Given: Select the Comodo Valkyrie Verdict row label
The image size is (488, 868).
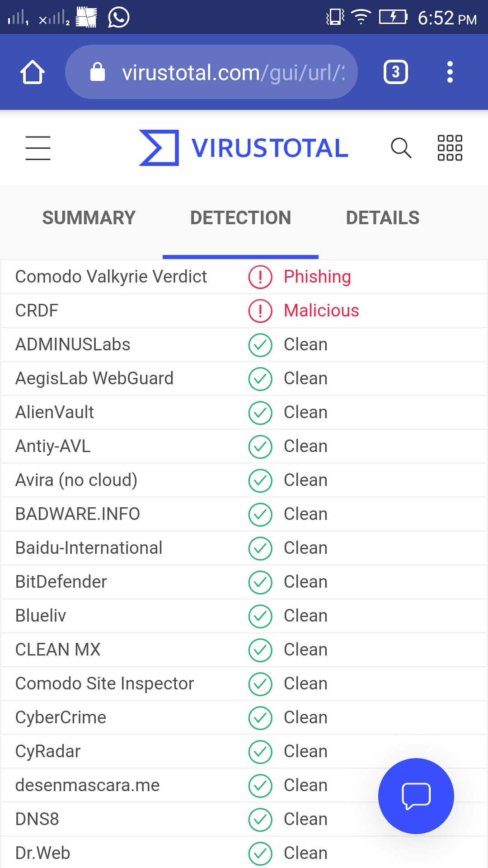Looking at the screenshot, I should (111, 277).
